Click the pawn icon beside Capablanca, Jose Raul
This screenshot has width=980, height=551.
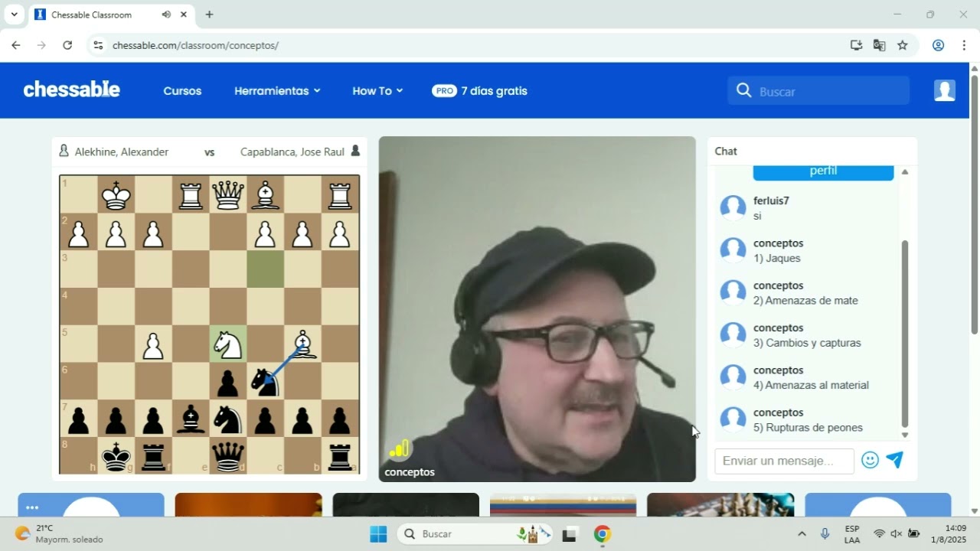coord(355,152)
